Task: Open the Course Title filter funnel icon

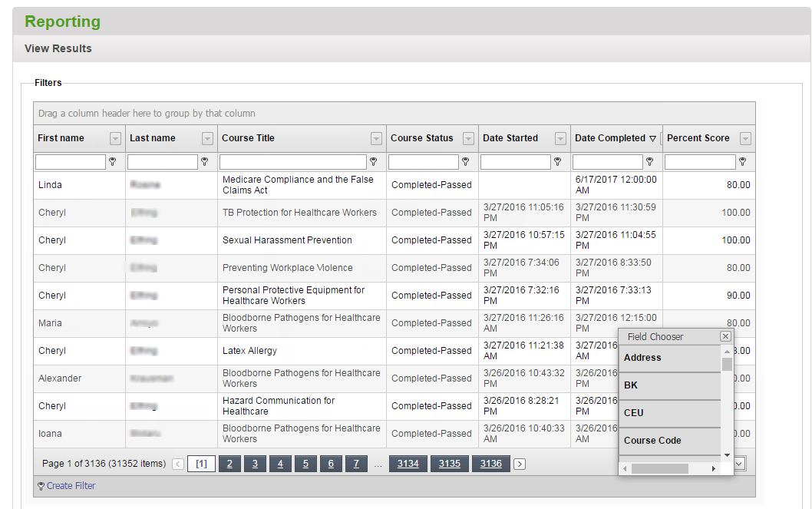Action: pyautogui.click(x=374, y=162)
